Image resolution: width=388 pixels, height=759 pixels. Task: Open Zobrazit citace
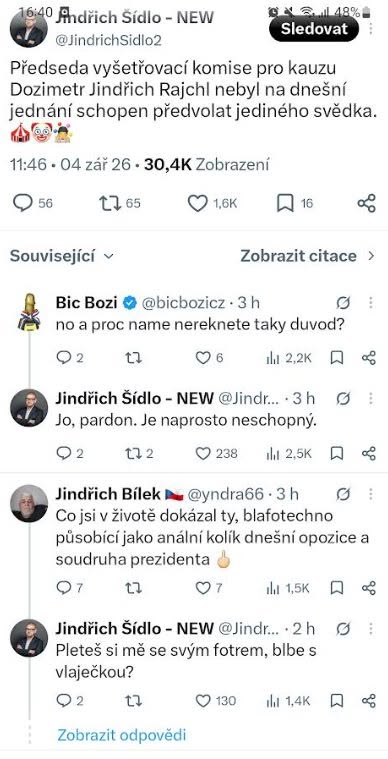308,256
